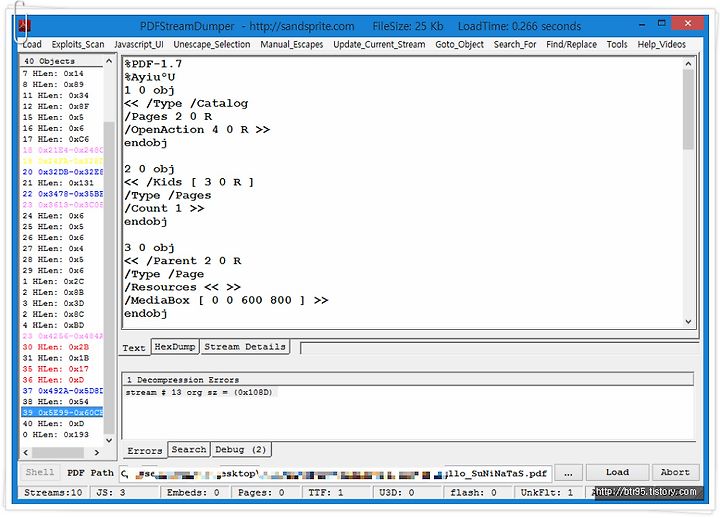Click the '40 Objects' list header

click(x=62, y=61)
